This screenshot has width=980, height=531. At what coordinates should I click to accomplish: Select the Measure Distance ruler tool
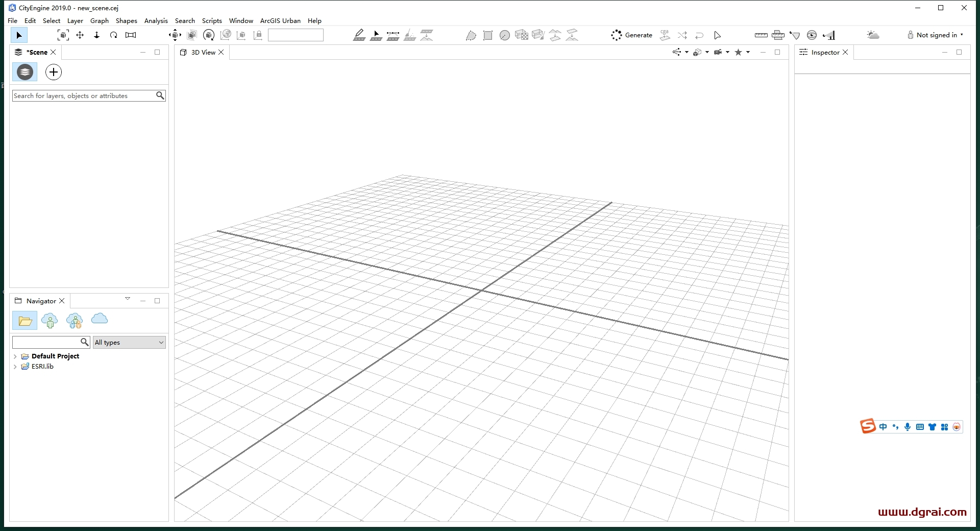tap(761, 35)
